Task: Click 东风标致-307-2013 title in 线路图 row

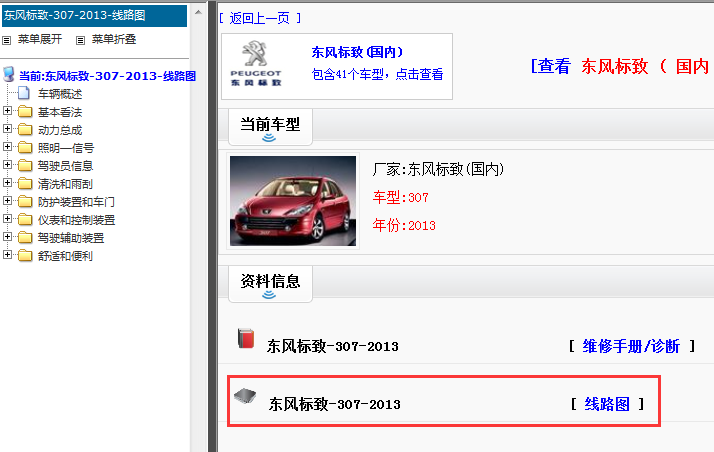Action: (335, 404)
